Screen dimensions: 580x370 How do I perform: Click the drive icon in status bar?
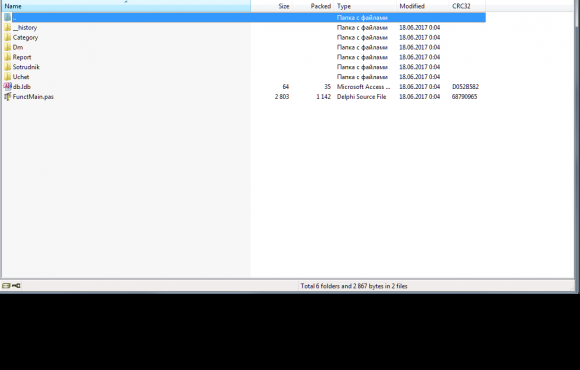[6, 286]
